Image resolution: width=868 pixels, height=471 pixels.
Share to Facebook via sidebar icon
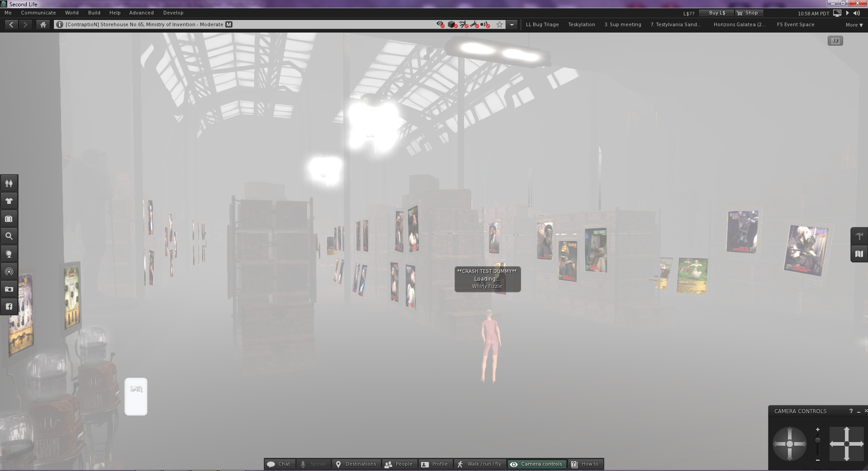point(9,306)
